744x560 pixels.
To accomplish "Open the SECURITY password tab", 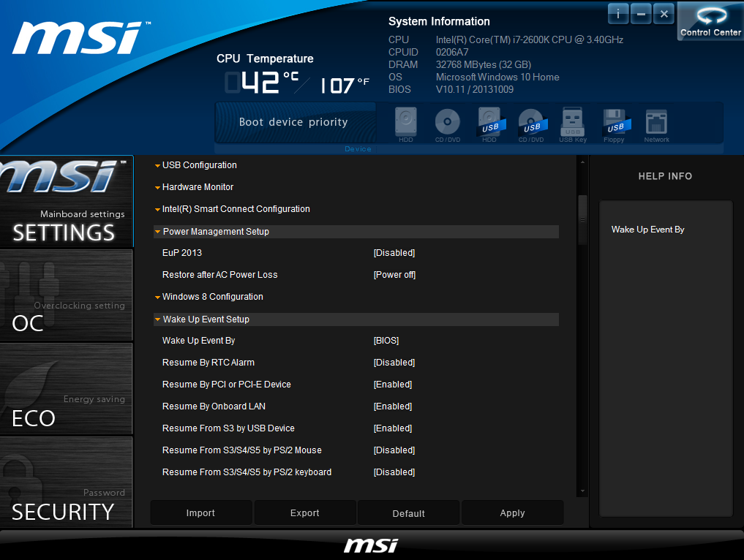I will pyautogui.click(x=67, y=483).
